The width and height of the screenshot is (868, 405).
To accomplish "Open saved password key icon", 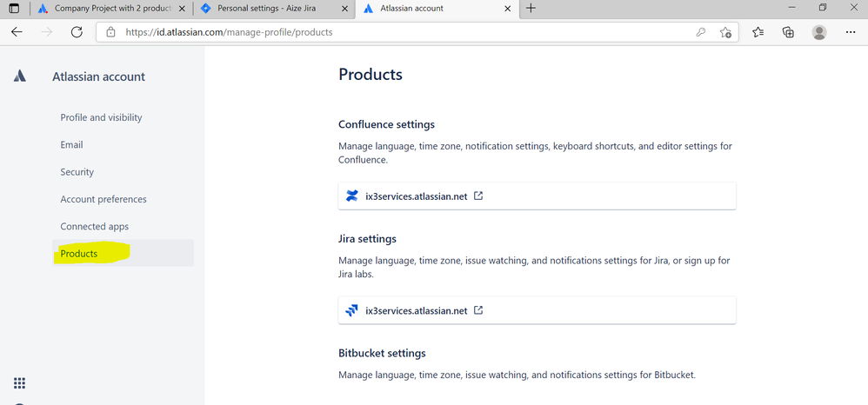I will tap(701, 32).
